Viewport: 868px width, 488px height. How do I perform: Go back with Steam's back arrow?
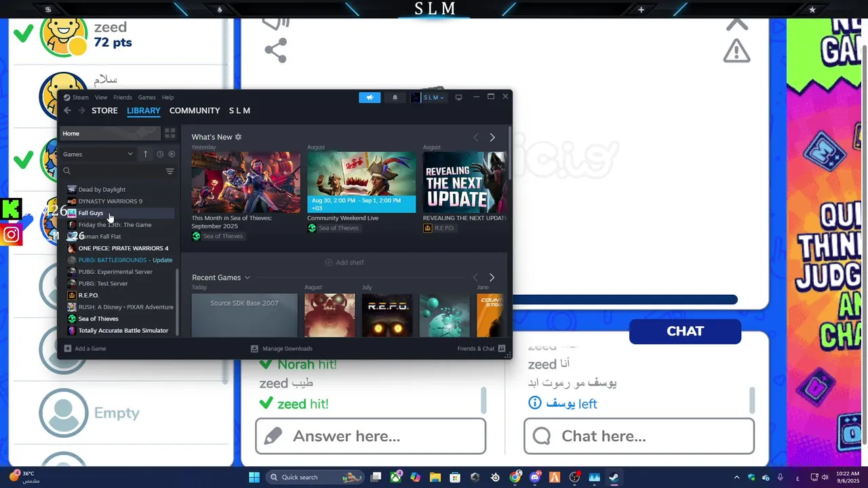[x=67, y=110]
